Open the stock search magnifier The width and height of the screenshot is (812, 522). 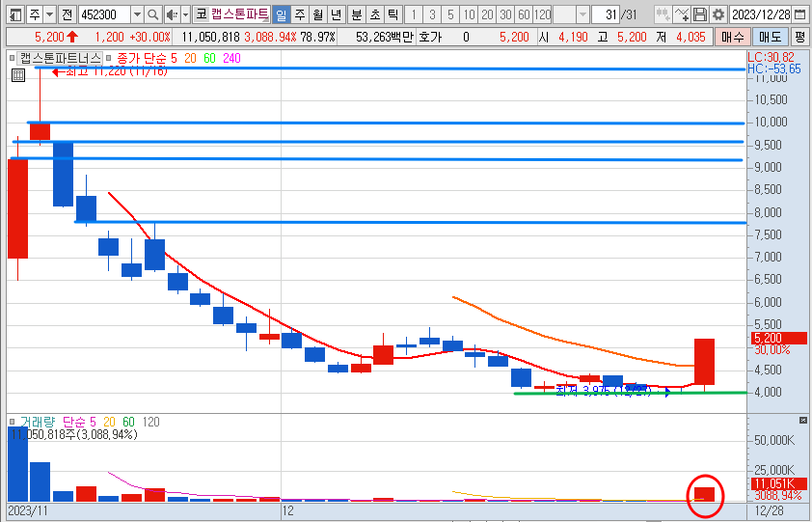[152, 14]
